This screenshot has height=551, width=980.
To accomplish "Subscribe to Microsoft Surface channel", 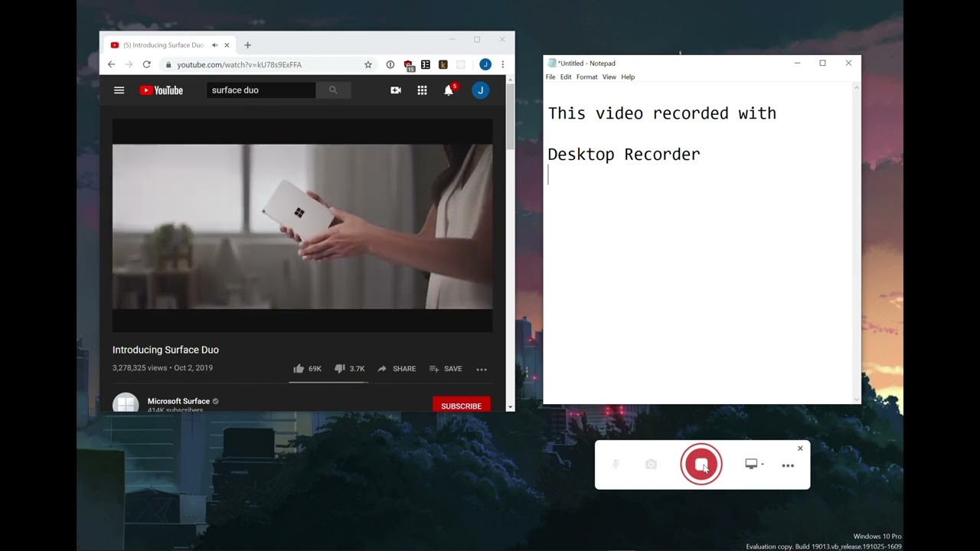I will (x=461, y=406).
